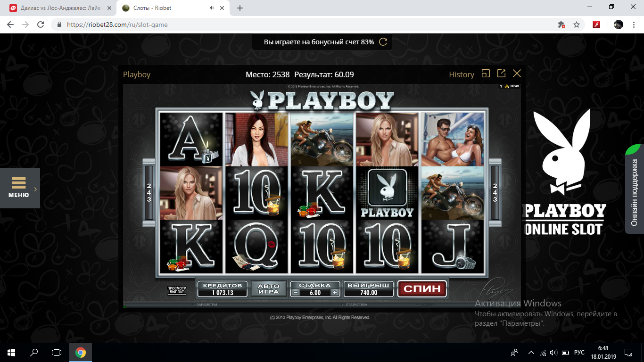Open the АВТО ИГРА autoplay option

point(268,289)
